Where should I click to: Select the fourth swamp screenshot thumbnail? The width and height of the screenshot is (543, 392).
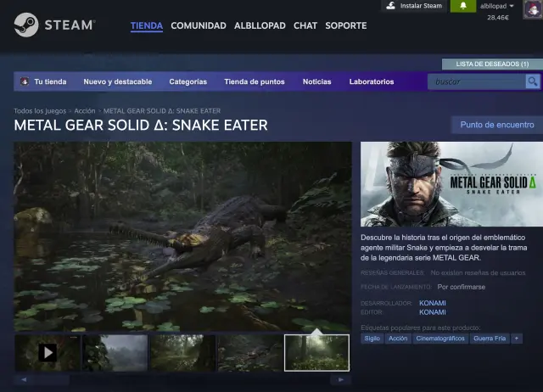point(250,353)
